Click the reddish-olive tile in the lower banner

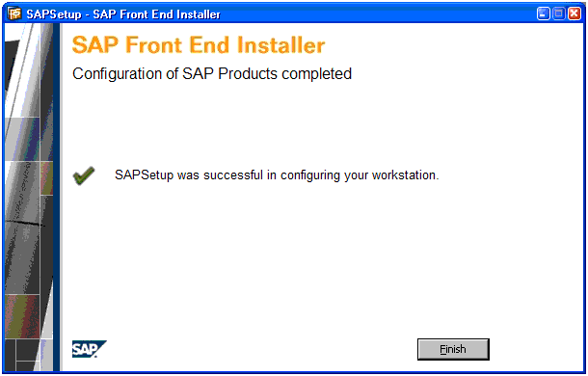[x=22, y=316]
